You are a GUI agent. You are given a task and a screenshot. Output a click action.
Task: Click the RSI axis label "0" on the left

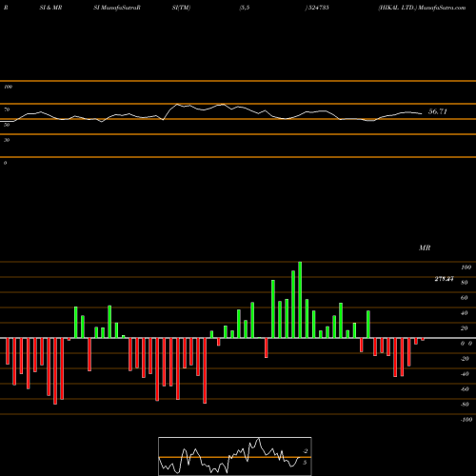5,163
